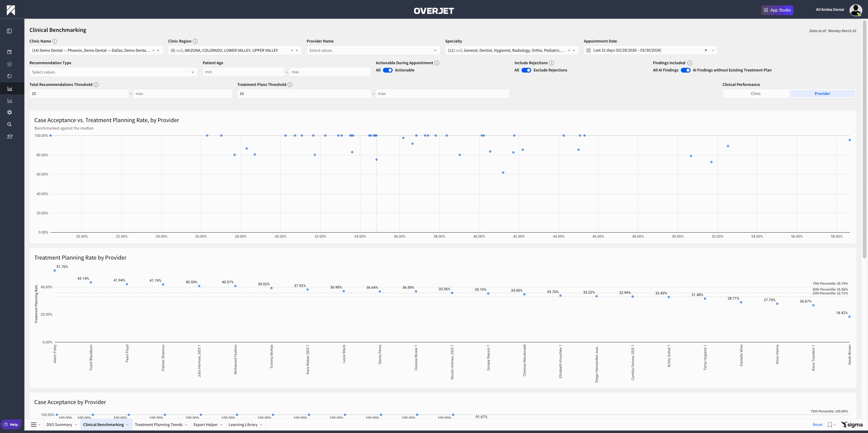The width and height of the screenshot is (868, 433).
Task: Open the calendar icon in the sidebar
Action: coord(9,52)
